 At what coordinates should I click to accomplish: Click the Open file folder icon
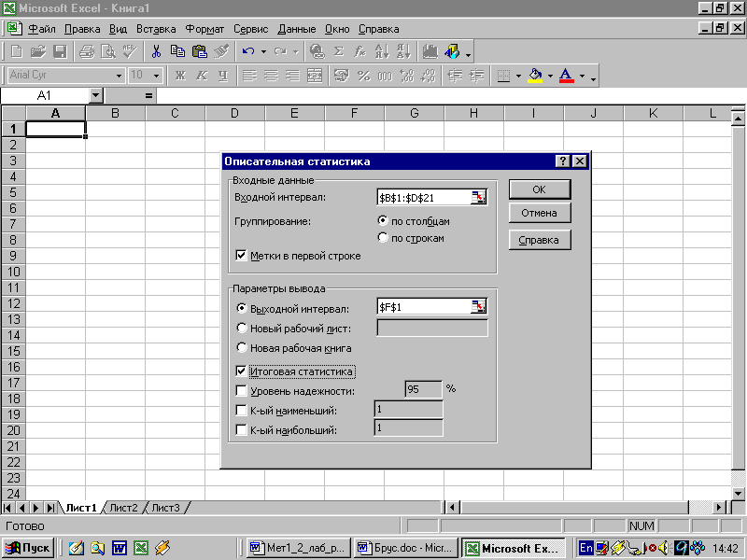click(38, 51)
